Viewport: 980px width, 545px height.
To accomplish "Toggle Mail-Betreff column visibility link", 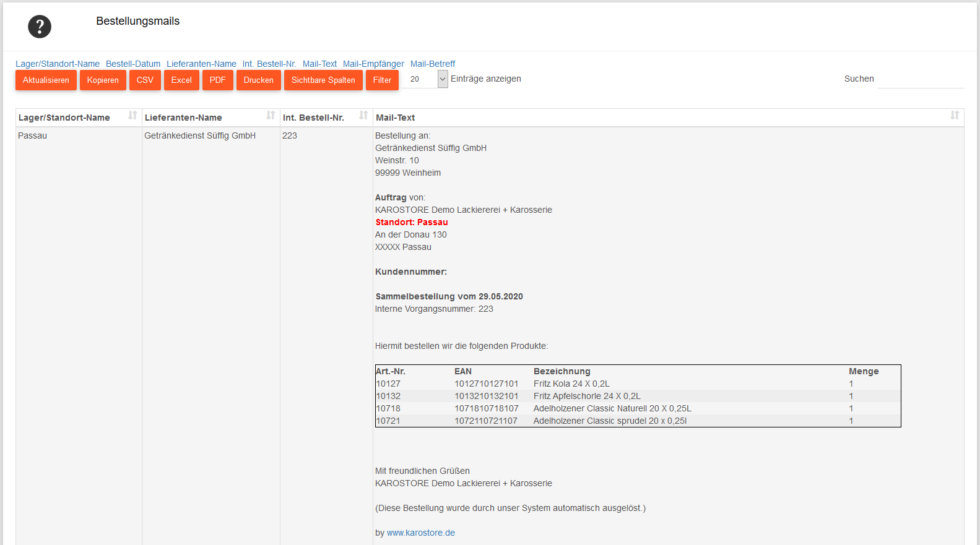I will pos(433,64).
